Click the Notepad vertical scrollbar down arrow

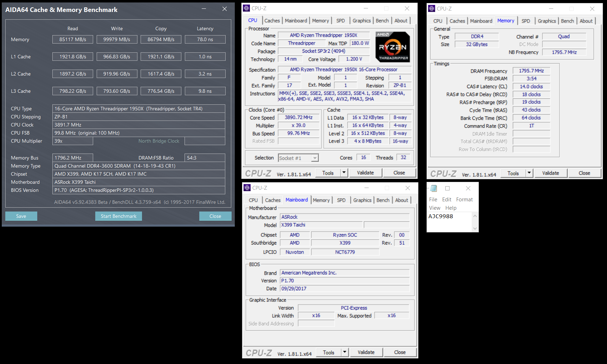475,228
